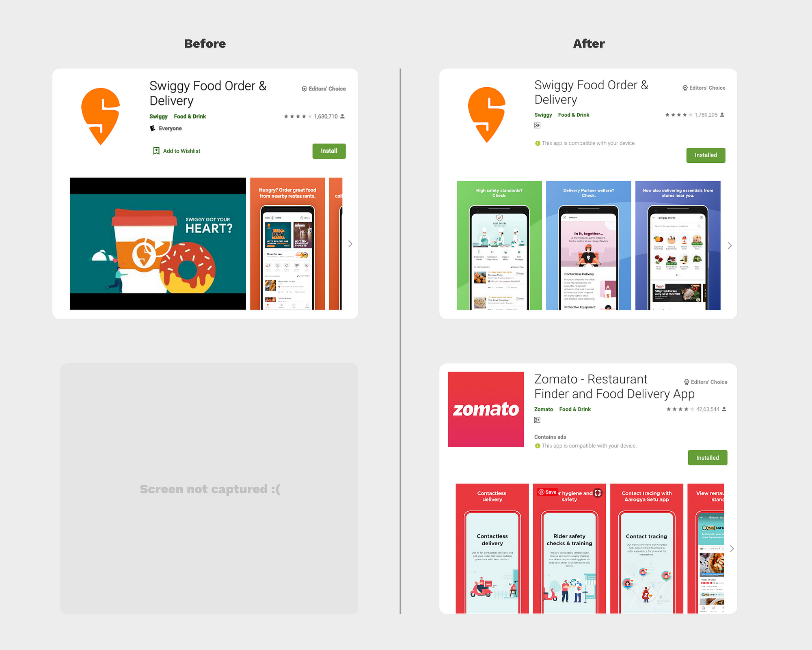Click Installed button on Zomato
This screenshot has width=812, height=650.
coord(706,458)
